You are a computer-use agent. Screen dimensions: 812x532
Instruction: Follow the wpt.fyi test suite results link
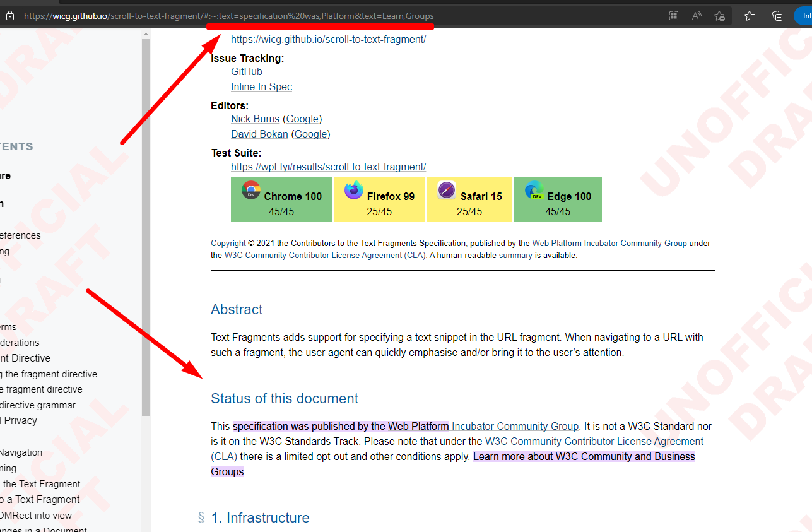(x=328, y=167)
